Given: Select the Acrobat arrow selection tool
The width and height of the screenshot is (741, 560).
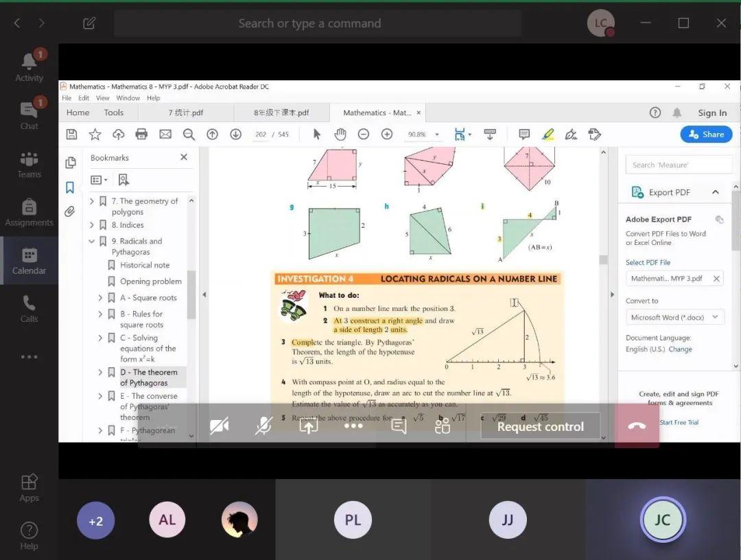Looking at the screenshot, I should [316, 135].
